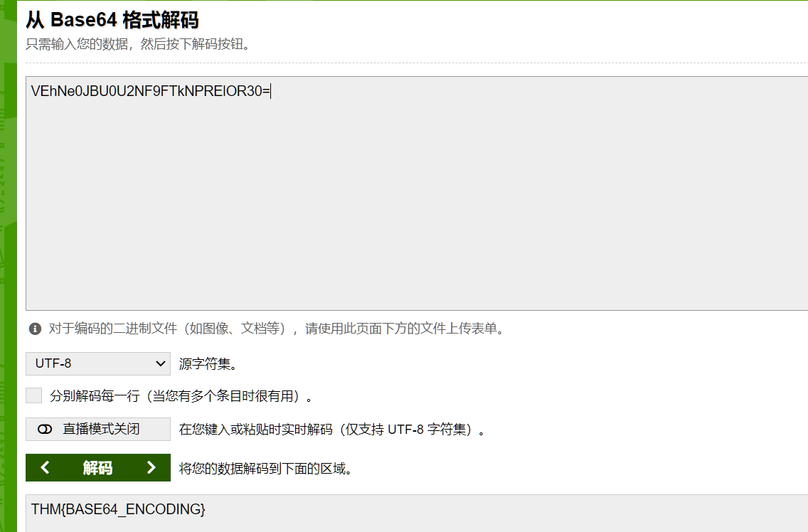Click the 分别解码每一行 checkbox label text

pyautogui.click(x=181, y=395)
